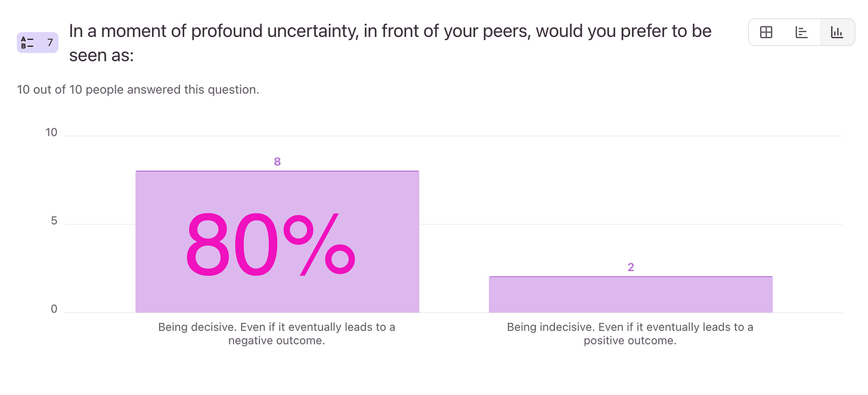Select vertical column chart view icon
Image resolution: width=868 pixels, height=395 pixels.
pyautogui.click(x=837, y=32)
